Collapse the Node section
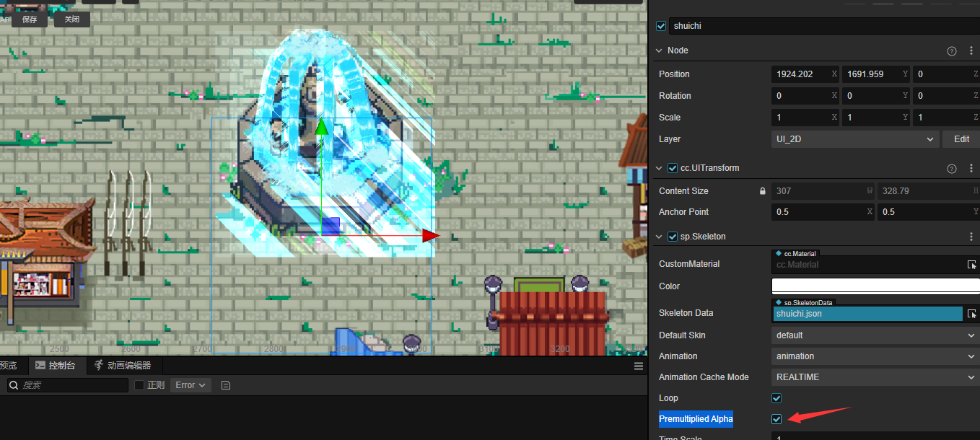 point(658,50)
